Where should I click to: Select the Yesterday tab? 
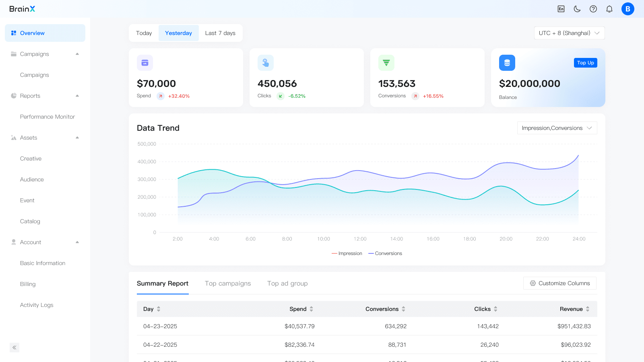click(178, 33)
